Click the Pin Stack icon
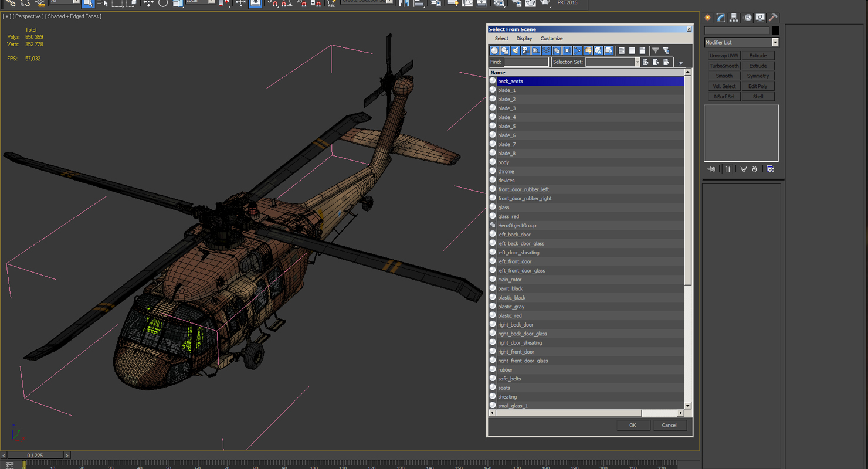Viewport: 868px width, 469px height. [711, 169]
